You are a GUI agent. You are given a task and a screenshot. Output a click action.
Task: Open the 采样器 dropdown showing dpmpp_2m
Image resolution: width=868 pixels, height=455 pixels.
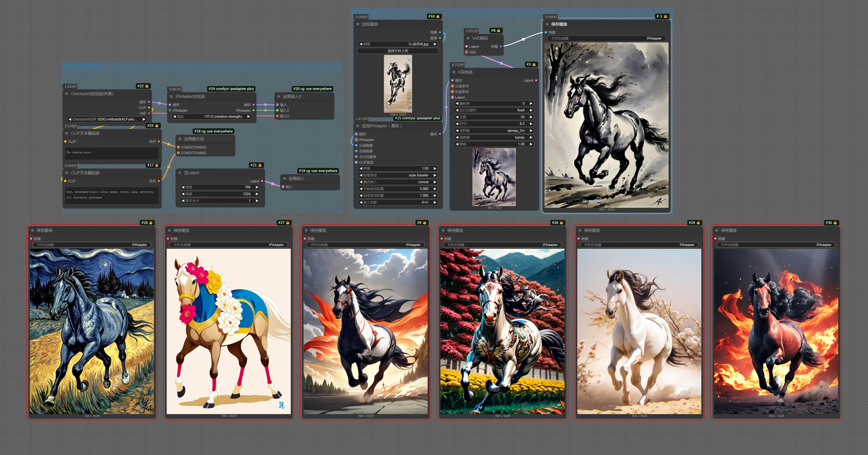494,131
